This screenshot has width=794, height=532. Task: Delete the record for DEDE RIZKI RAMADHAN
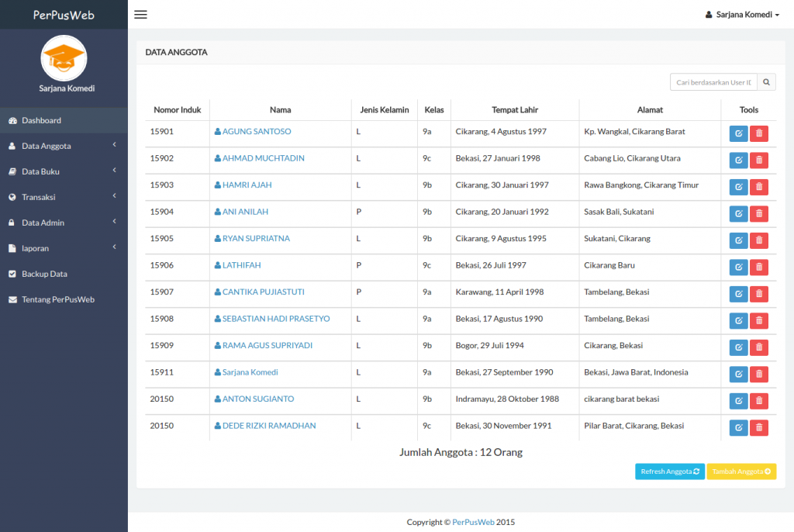click(758, 427)
